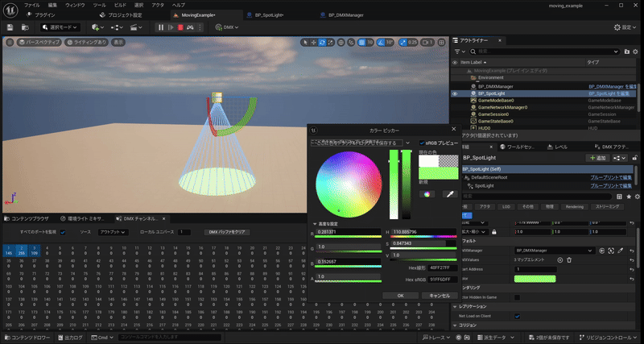Toggle grid snapping in the viewport toolbar
This screenshot has width=644, height=344.
[x=361, y=42]
